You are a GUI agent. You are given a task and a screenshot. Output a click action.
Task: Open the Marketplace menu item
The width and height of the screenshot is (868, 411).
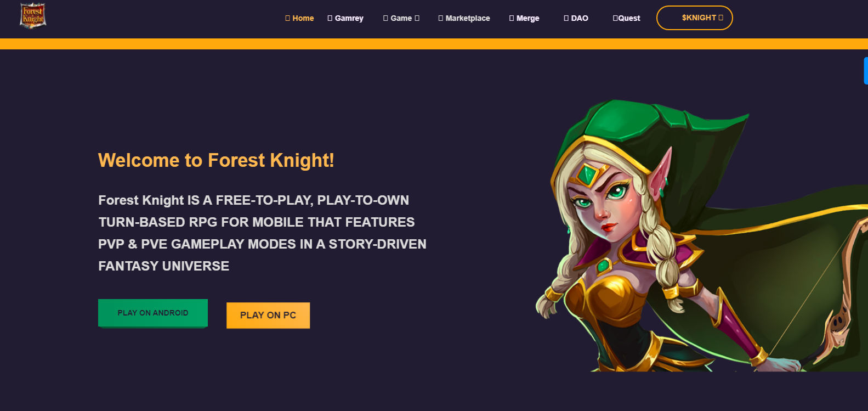tap(468, 18)
